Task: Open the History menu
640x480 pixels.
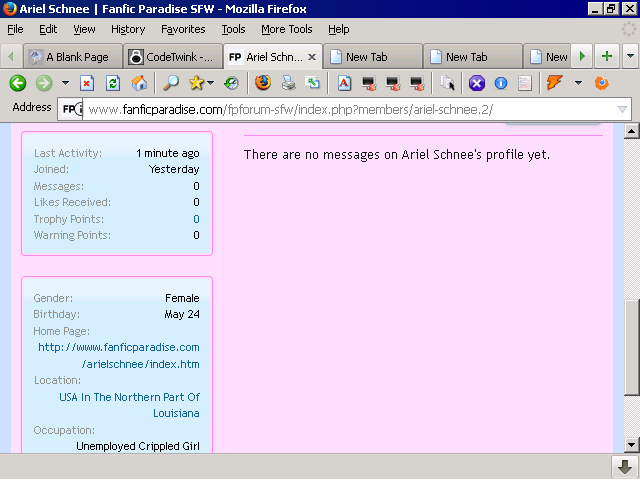Action: point(128,29)
